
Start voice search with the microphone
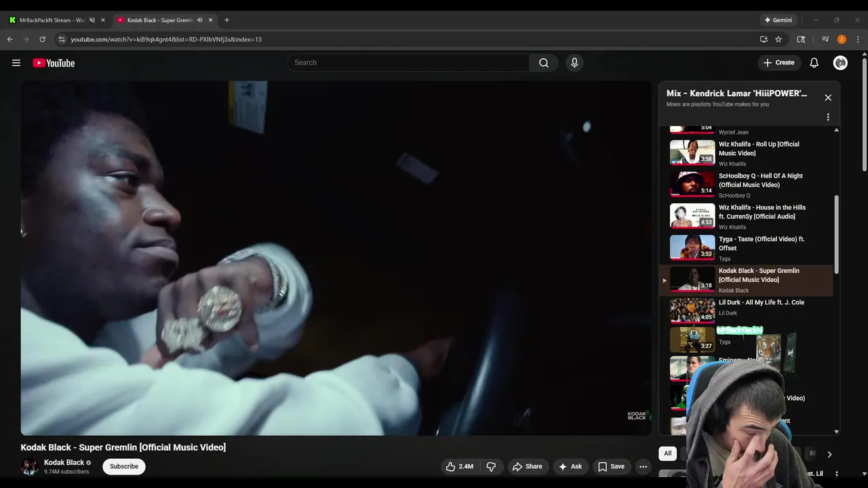[574, 62]
